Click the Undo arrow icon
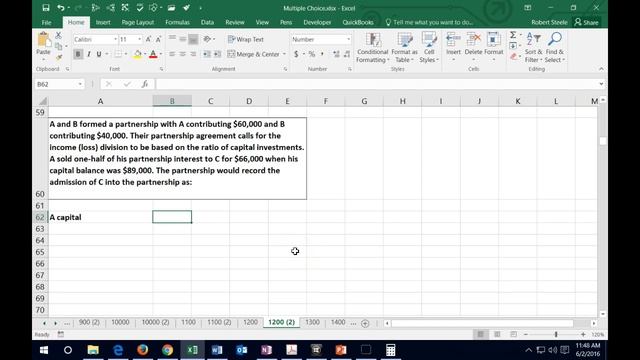 (61, 8)
